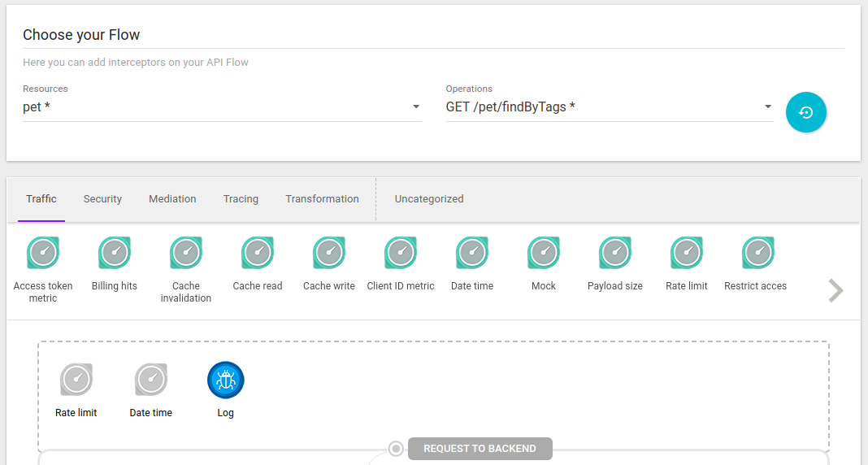This screenshot has width=868, height=465.
Task: Select the Cache read interceptor icon
Action: (258, 253)
